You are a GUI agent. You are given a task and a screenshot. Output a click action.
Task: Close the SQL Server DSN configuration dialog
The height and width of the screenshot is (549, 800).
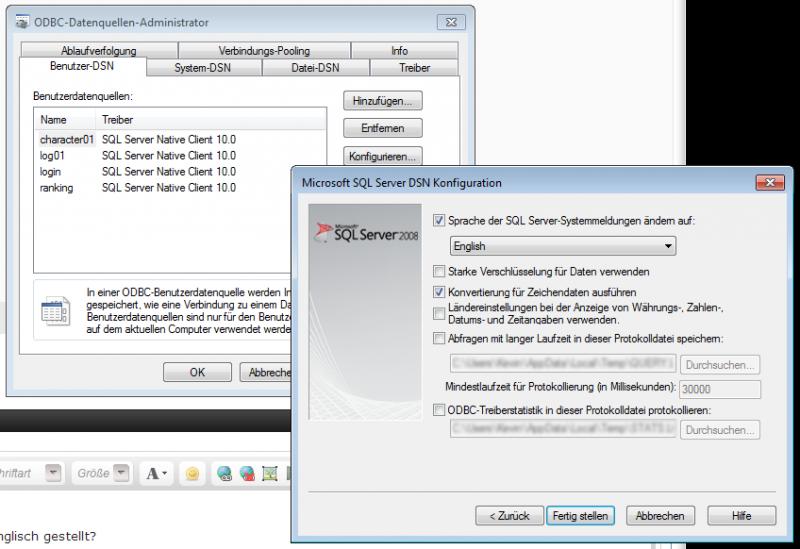click(x=768, y=183)
